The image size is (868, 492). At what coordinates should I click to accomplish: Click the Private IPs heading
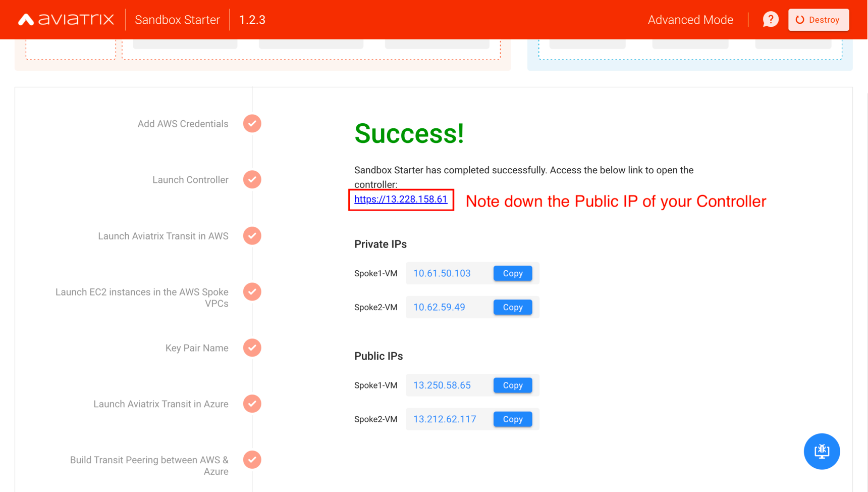tap(381, 244)
